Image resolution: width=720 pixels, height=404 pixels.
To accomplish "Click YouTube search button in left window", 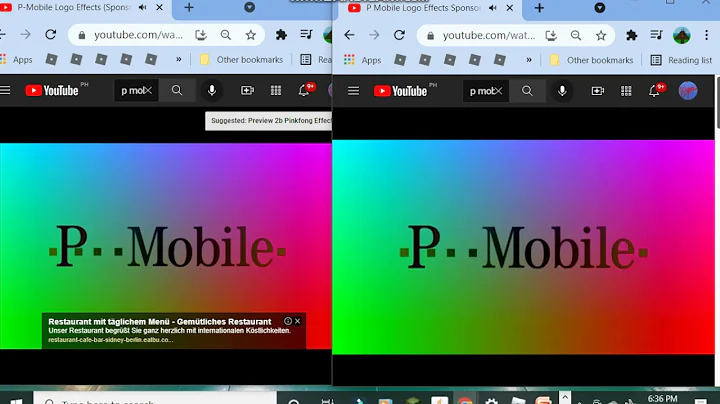I will [x=177, y=90].
